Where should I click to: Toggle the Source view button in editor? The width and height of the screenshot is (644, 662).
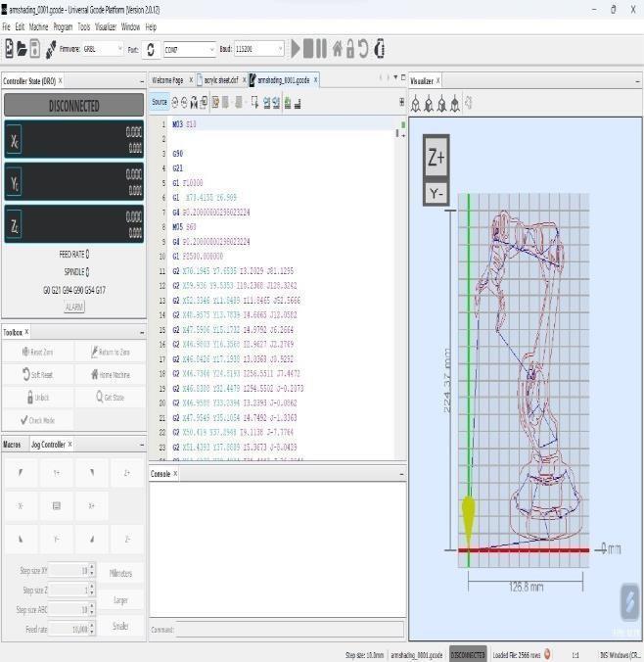pos(160,102)
